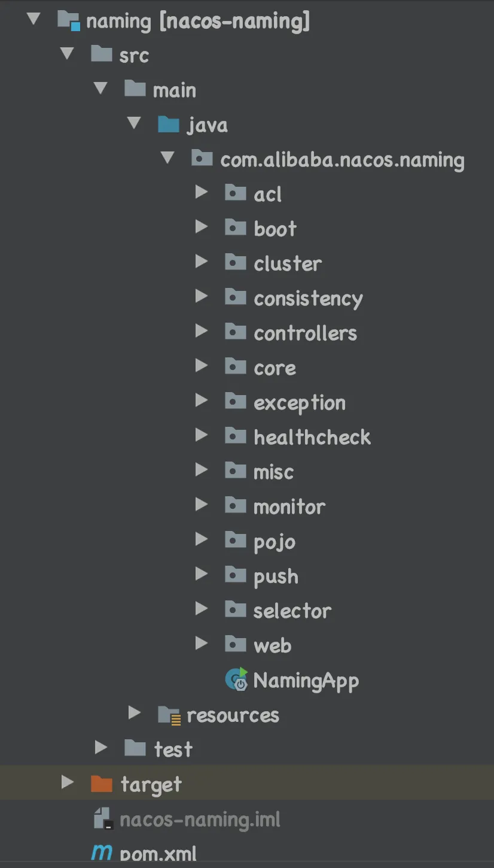This screenshot has height=868, width=494.
Task: Select the consistency package label
Action: click(x=308, y=299)
